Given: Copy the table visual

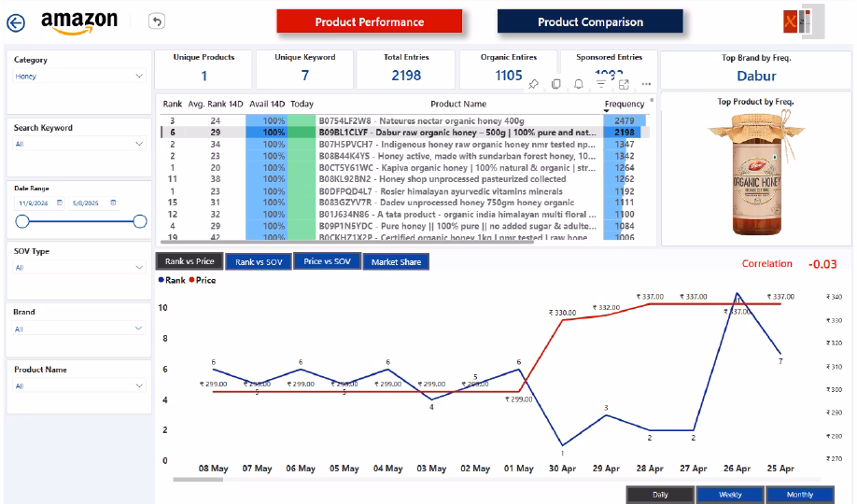Looking at the screenshot, I should click(x=555, y=84).
